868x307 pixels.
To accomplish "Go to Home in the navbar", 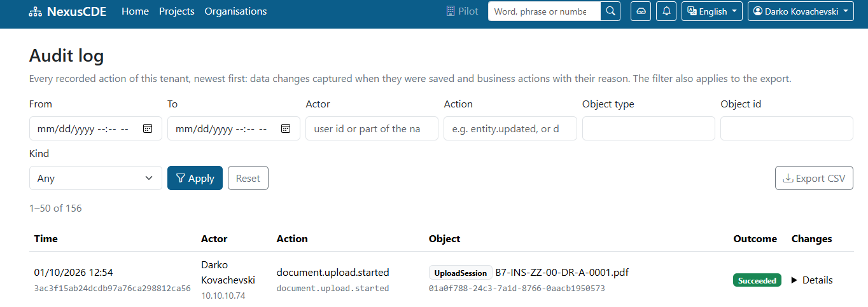I will [x=135, y=11].
